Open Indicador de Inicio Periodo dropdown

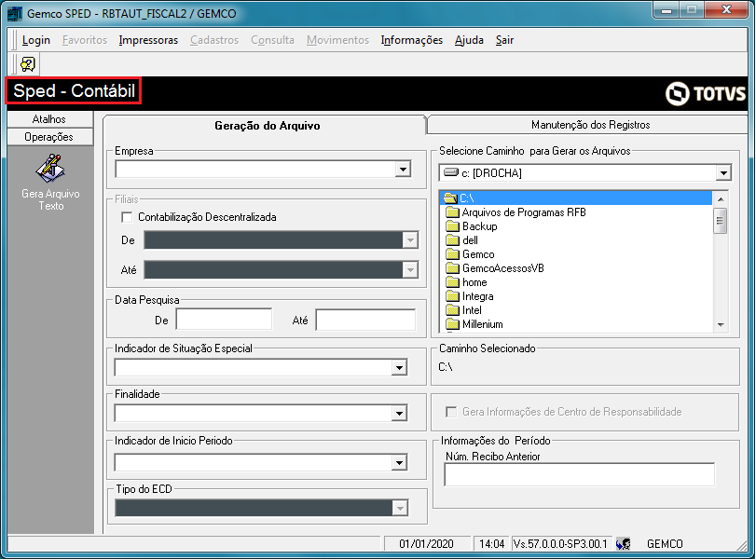[x=399, y=463]
